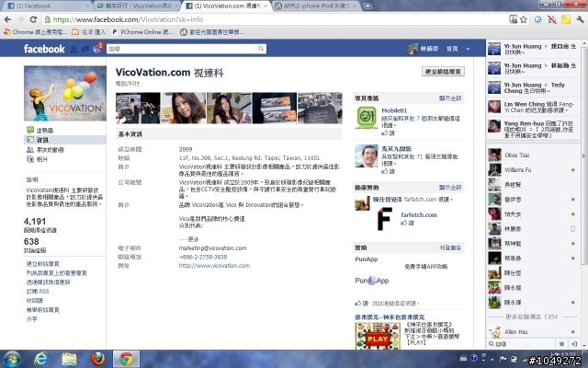Image resolution: width=588 pixels, height=368 pixels.
Task: Click the address bar URL
Action: [x=128, y=19]
